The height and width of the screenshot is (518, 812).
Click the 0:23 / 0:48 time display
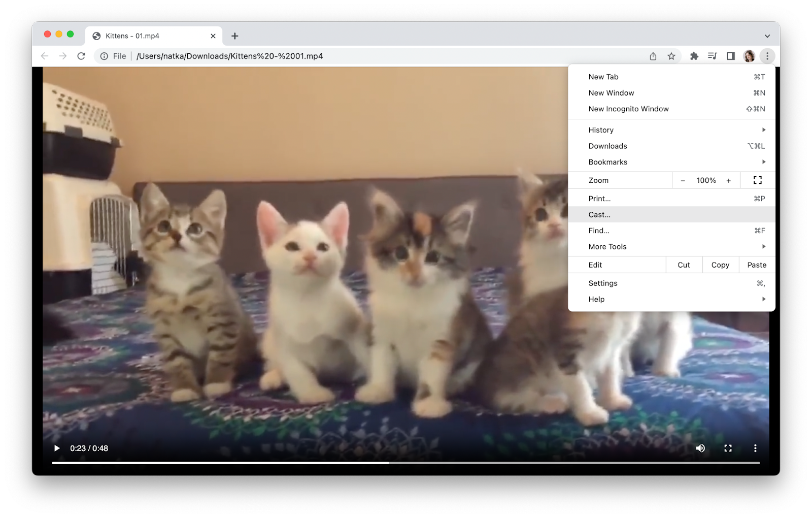pyautogui.click(x=89, y=448)
